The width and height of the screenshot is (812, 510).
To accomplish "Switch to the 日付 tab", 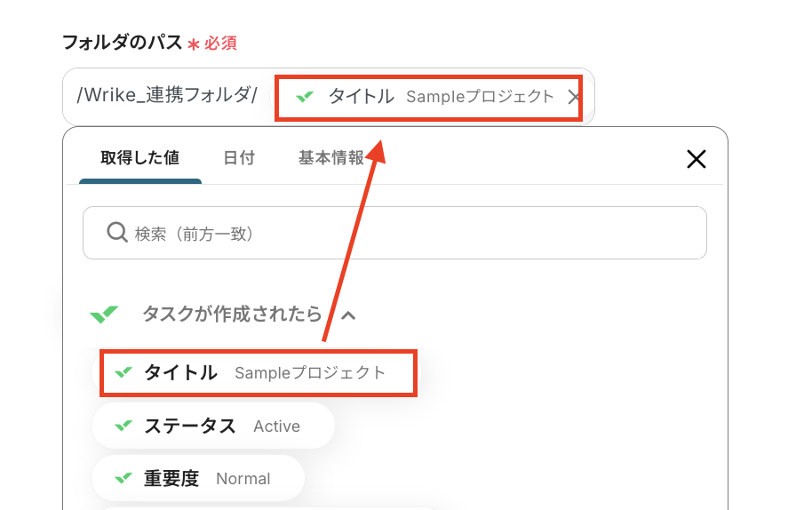I will (x=239, y=157).
